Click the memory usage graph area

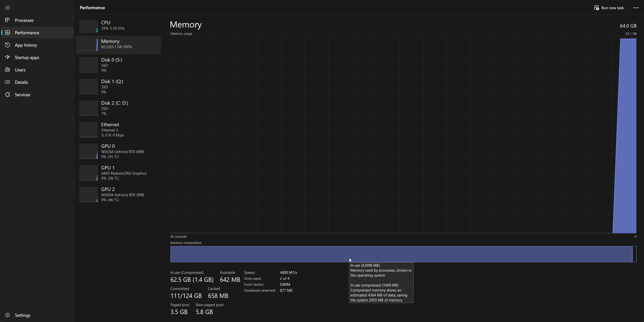(375, 135)
